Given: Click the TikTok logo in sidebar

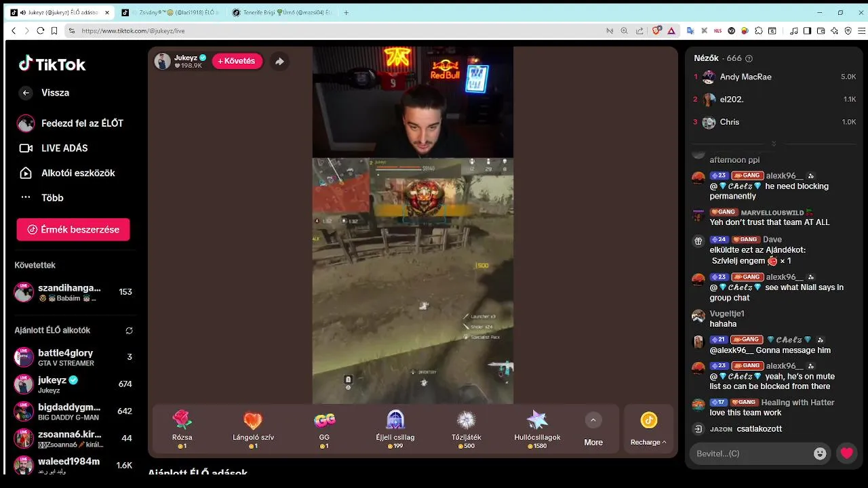Looking at the screenshot, I should [x=52, y=64].
